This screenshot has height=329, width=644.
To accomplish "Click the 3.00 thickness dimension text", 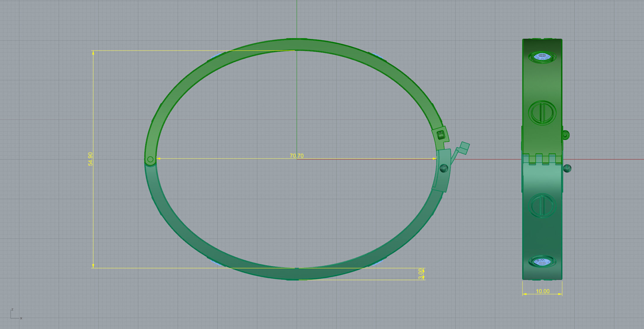I will 421,274.
